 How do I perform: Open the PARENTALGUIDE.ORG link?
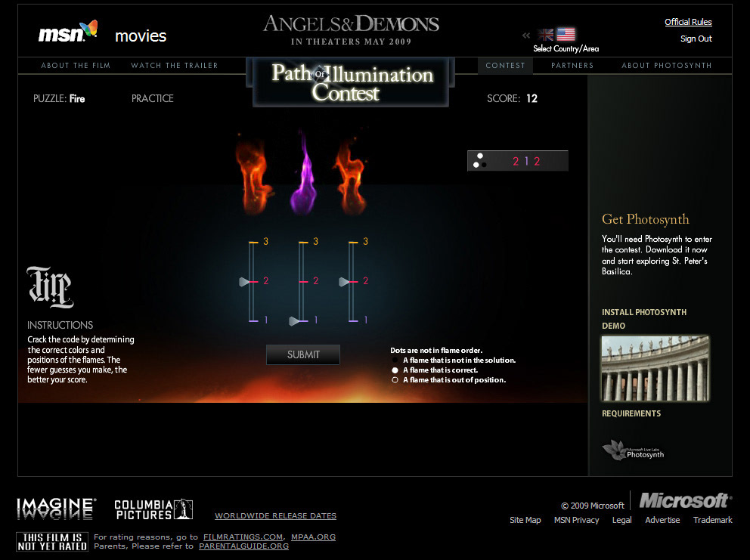(x=244, y=546)
